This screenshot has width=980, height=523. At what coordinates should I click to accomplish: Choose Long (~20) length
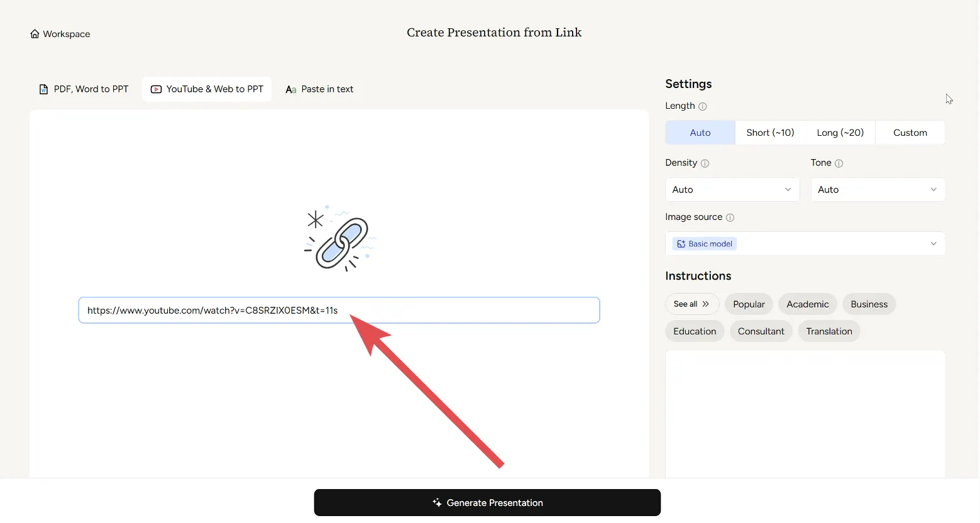(x=840, y=133)
